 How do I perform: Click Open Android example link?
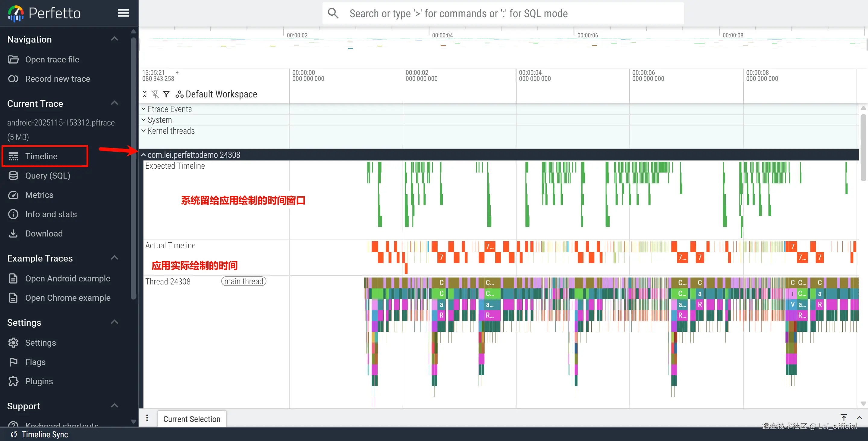(x=68, y=278)
